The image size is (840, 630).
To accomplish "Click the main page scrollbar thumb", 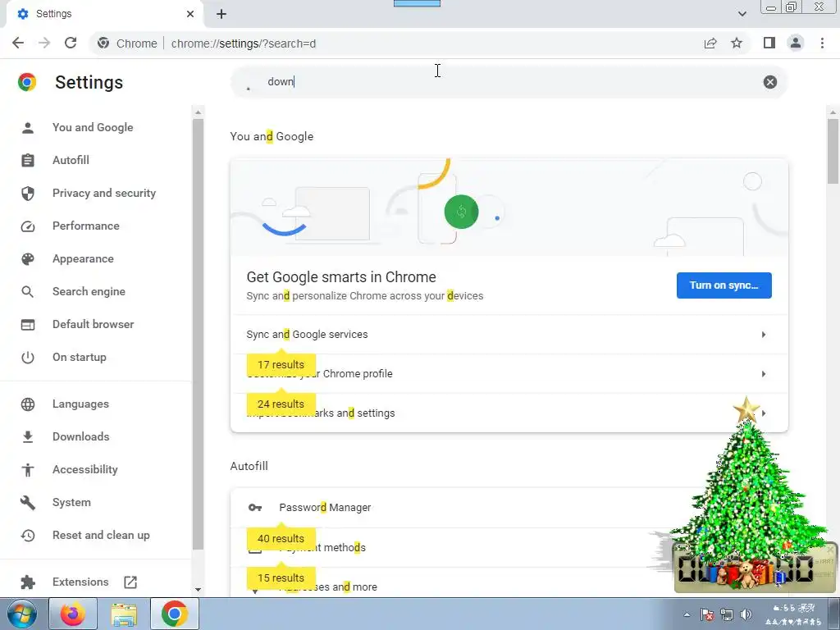I will click(x=833, y=152).
